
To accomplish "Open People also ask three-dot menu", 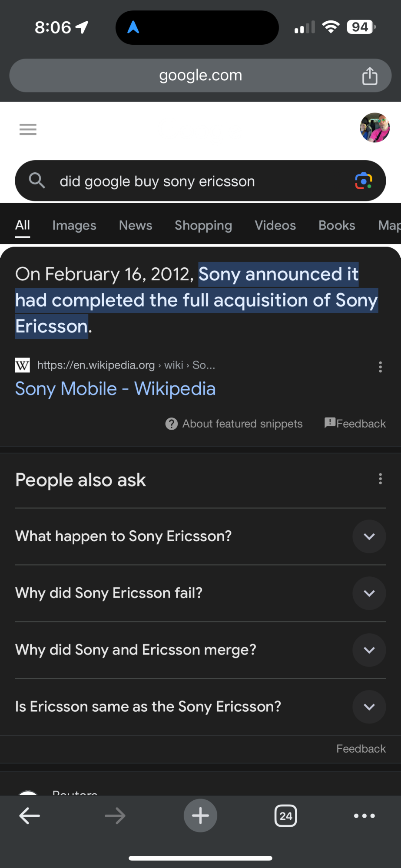I will click(380, 479).
